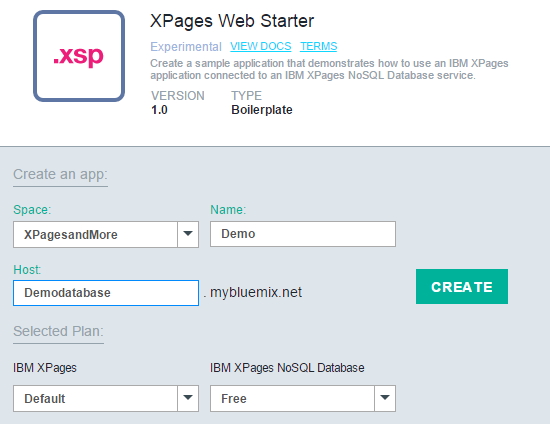Expand the NoSQL Database plan dropdown arrow

click(385, 398)
